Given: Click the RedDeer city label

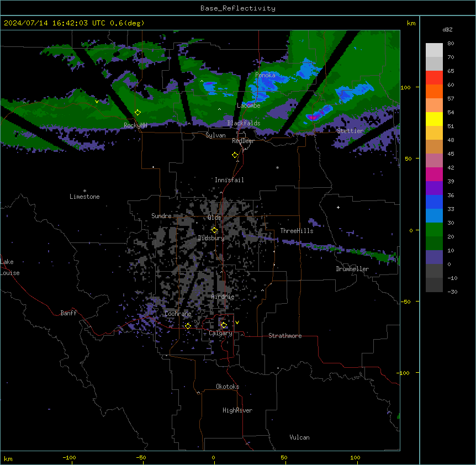Looking at the screenshot, I should [x=243, y=141].
